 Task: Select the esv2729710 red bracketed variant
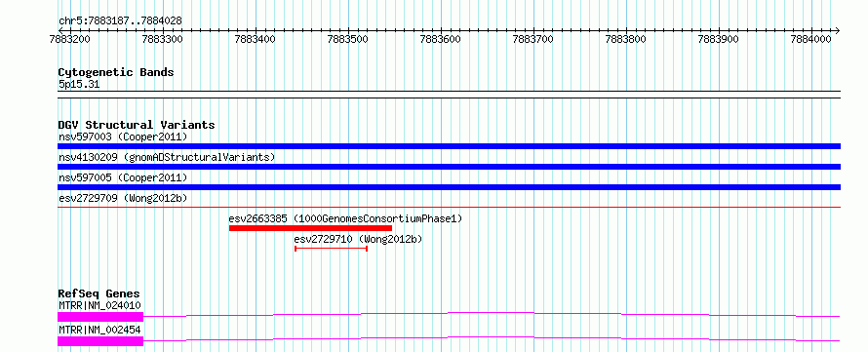click(331, 249)
